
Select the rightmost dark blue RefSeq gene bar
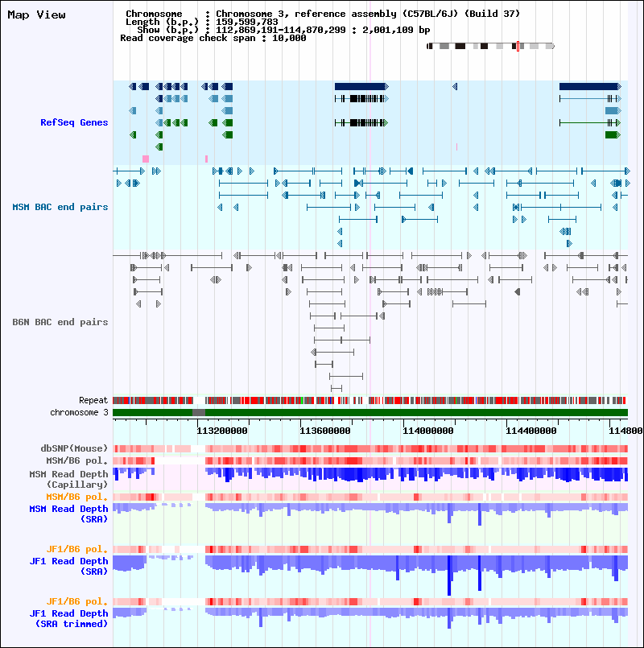[590, 86]
